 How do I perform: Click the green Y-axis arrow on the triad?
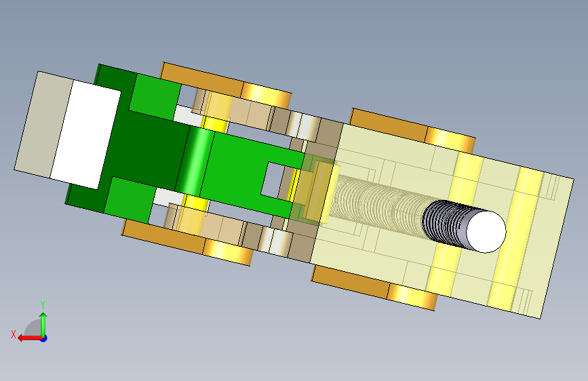(43, 325)
